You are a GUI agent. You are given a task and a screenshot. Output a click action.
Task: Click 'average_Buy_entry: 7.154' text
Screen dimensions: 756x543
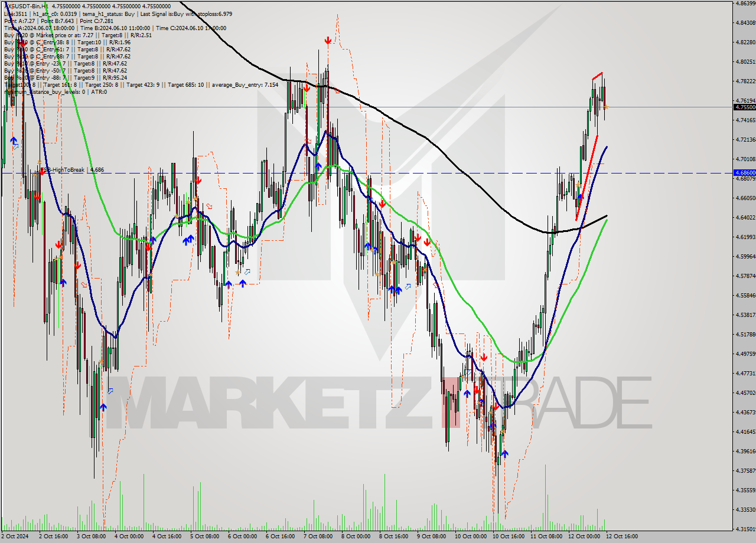[245, 84]
